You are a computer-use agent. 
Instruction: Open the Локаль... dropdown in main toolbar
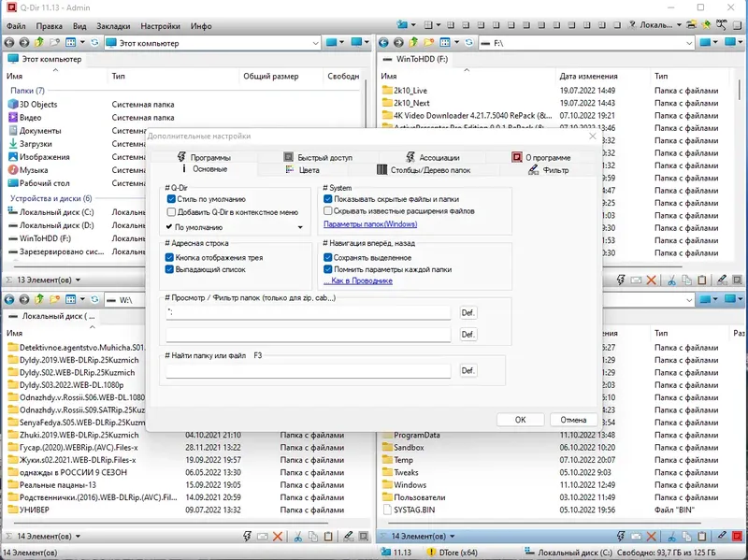pyautogui.click(x=679, y=25)
